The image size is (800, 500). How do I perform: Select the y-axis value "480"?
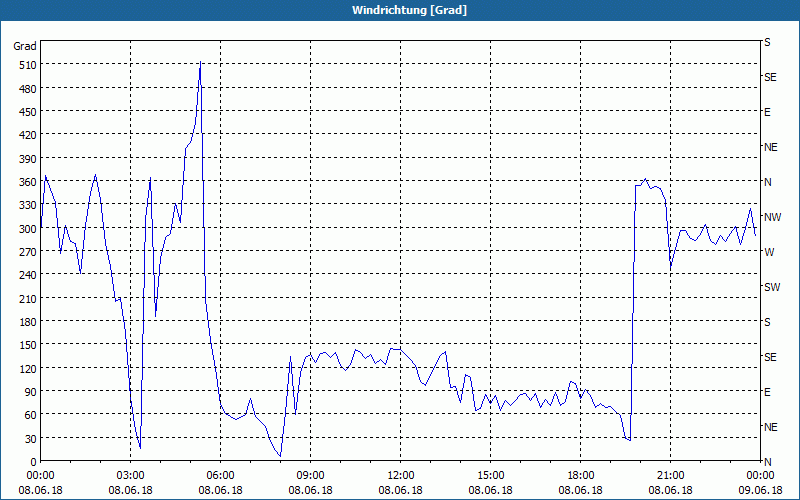pos(28,89)
